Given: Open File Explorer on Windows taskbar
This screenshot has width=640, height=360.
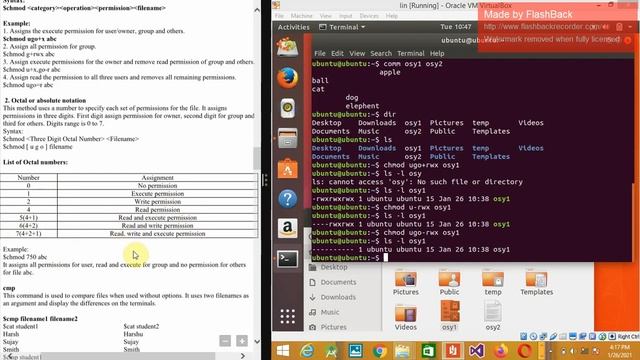Looking at the screenshot, I should (403, 351).
